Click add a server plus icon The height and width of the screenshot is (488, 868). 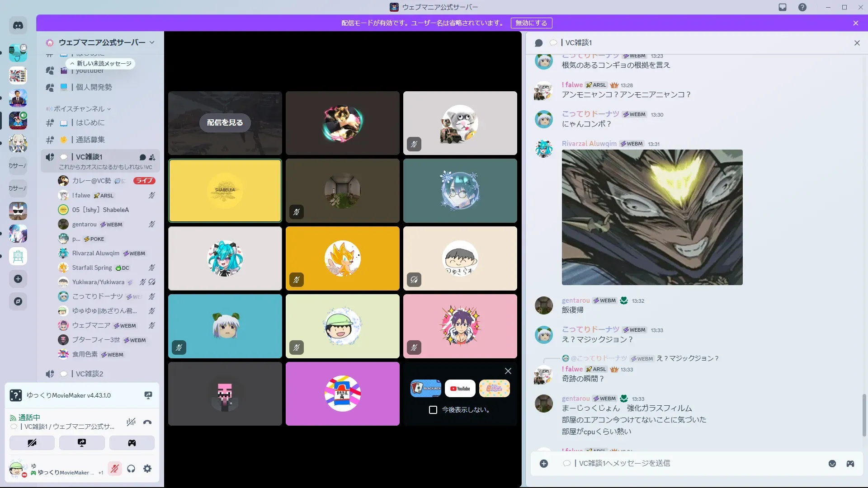[18, 279]
